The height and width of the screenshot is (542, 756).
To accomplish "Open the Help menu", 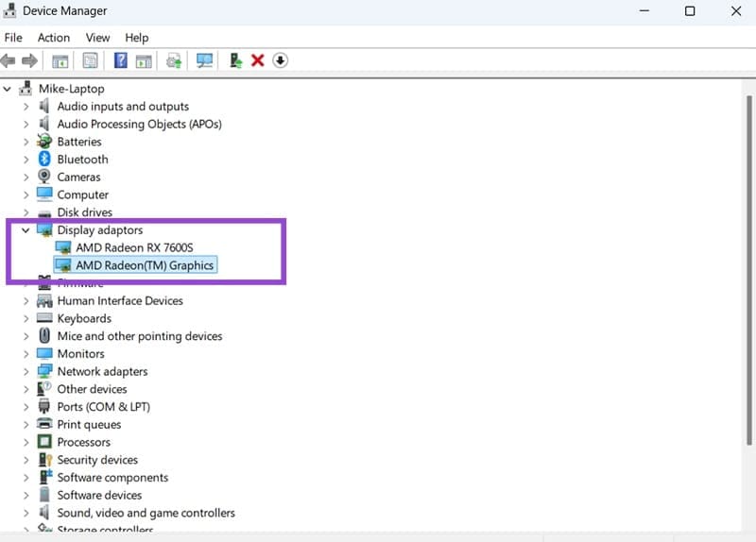I will click(137, 38).
